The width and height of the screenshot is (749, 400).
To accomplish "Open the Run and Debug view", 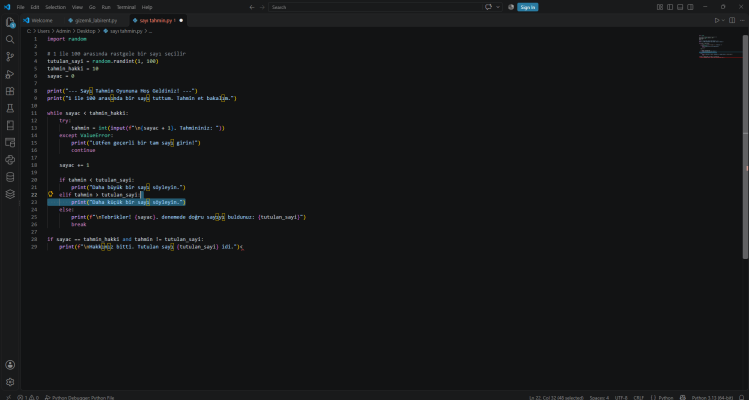I will click(10, 74).
